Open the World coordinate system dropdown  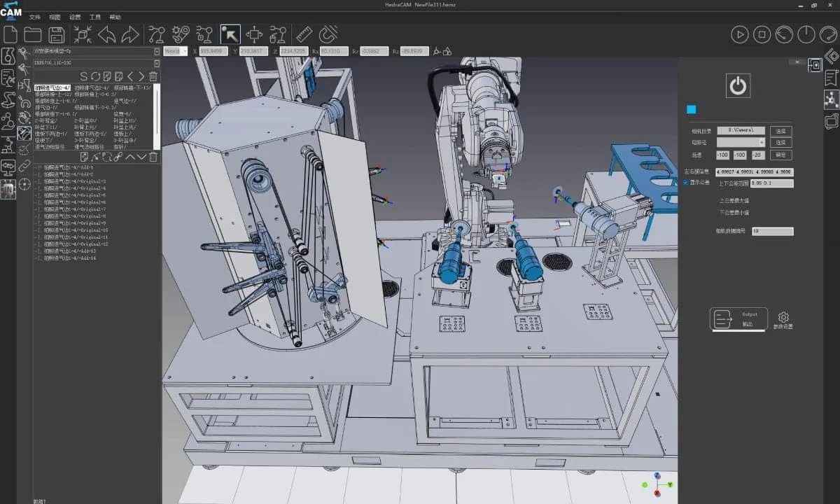174,51
